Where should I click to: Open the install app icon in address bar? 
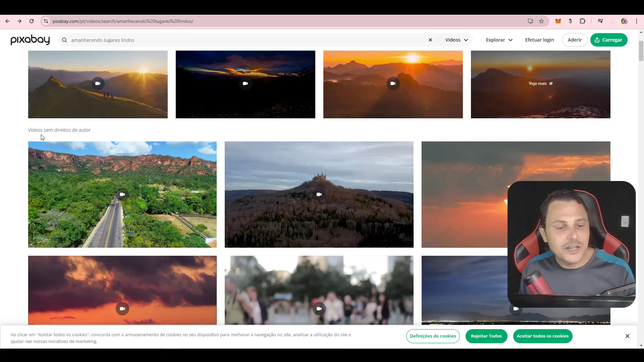coord(530,21)
